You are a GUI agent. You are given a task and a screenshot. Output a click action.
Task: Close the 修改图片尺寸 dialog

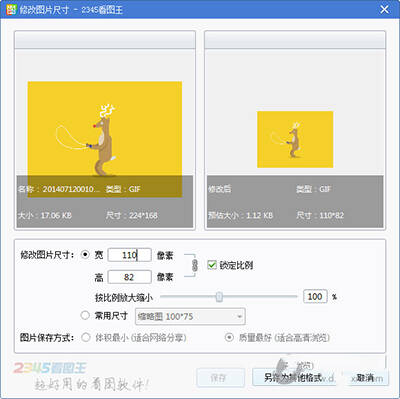click(x=384, y=9)
